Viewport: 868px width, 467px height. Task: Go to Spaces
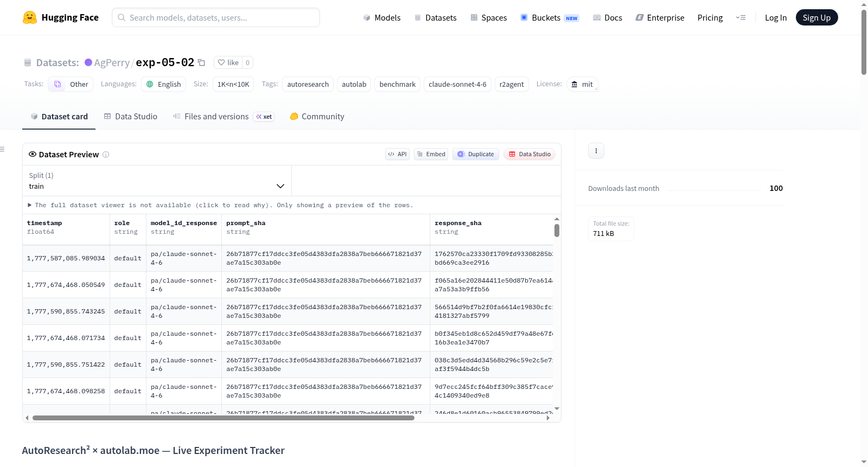click(489, 17)
